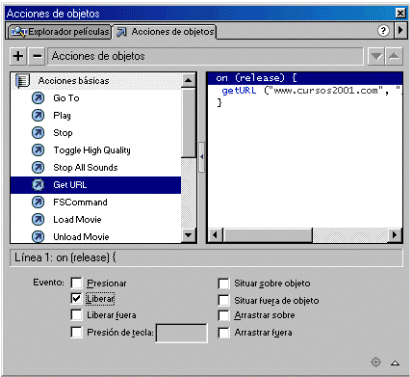The height and width of the screenshot is (377, 410).
Task: Click the actions list vertical scrollbar thumb
Action: (188, 122)
